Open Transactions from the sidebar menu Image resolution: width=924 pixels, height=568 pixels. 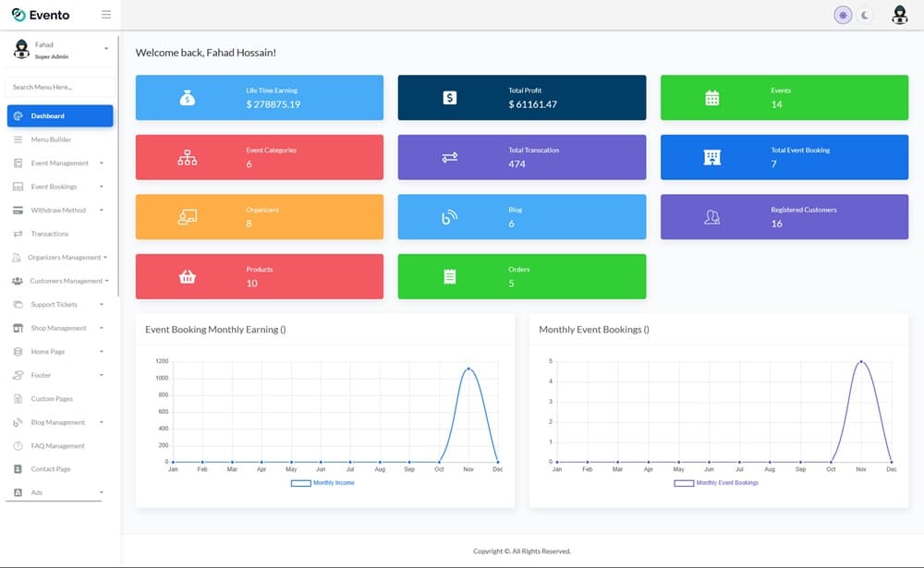pyautogui.click(x=50, y=234)
